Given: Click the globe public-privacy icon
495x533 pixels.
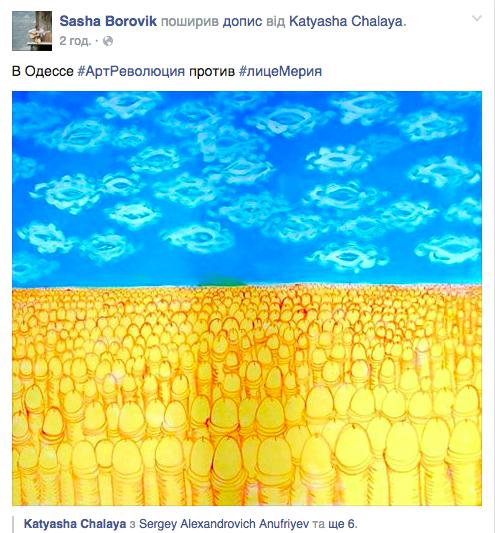Looking at the screenshot, I should [108, 41].
